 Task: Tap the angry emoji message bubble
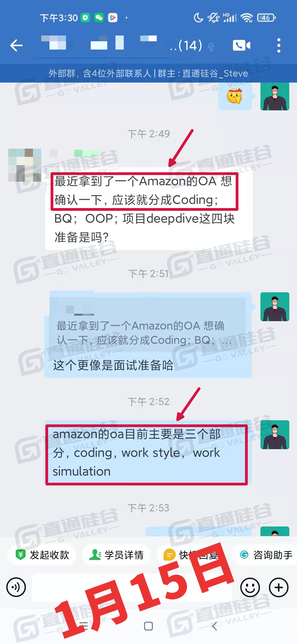235,96
